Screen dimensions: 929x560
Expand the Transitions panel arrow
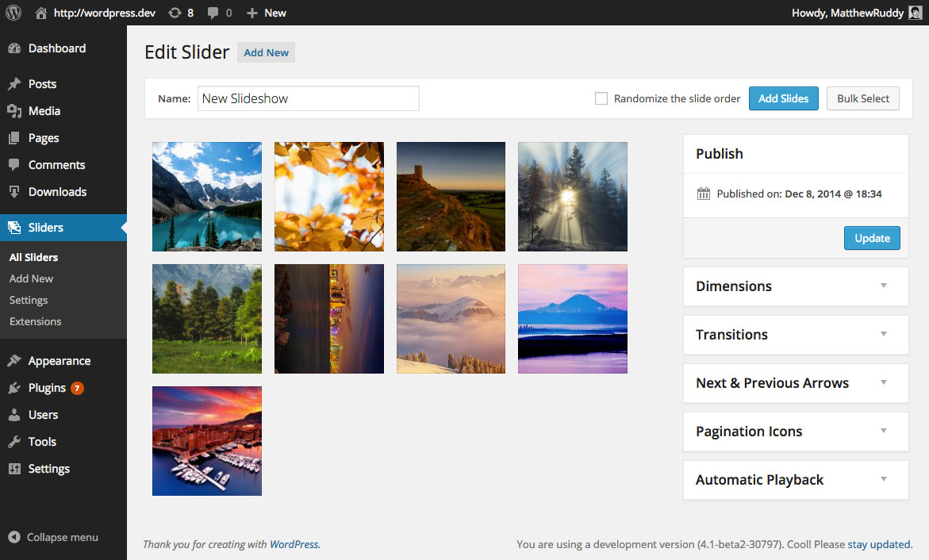[883, 334]
